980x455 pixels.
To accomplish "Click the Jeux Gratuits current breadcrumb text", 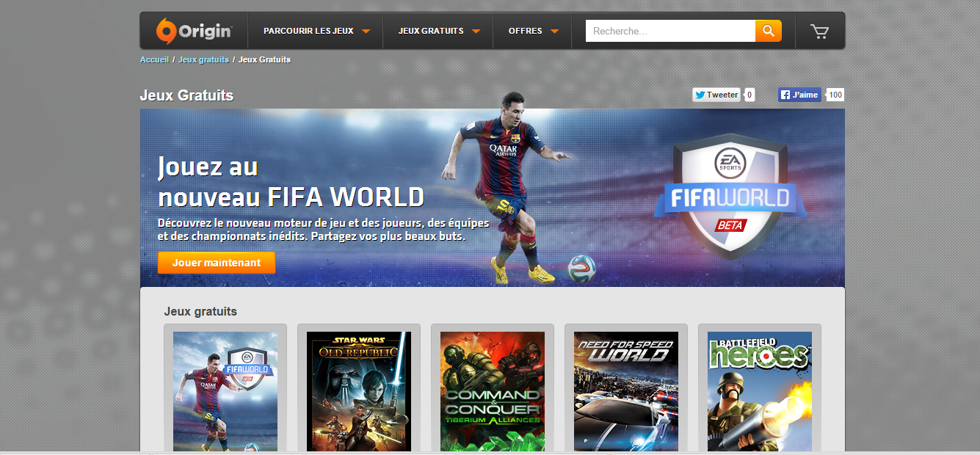I will (264, 59).
